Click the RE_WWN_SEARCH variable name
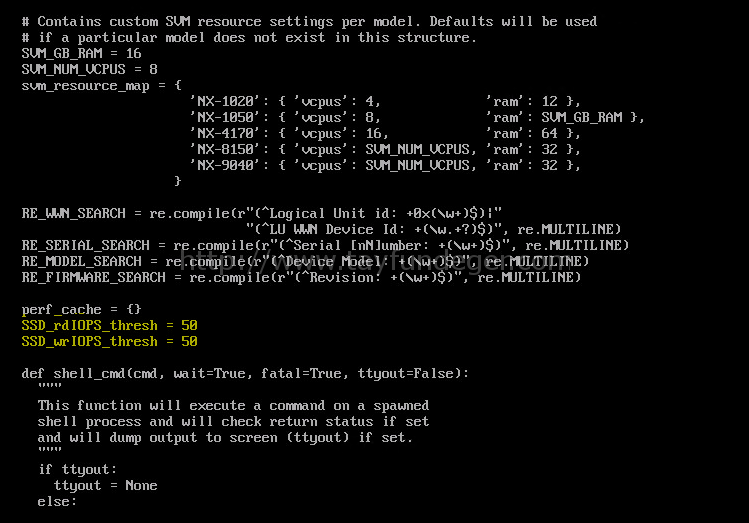 tap(74, 213)
